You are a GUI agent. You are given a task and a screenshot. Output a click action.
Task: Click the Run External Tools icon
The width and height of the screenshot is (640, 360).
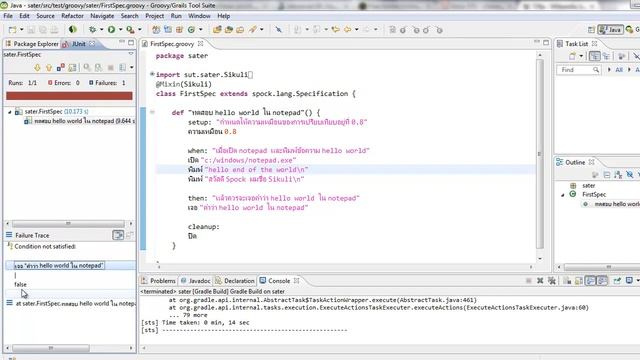pos(130,30)
